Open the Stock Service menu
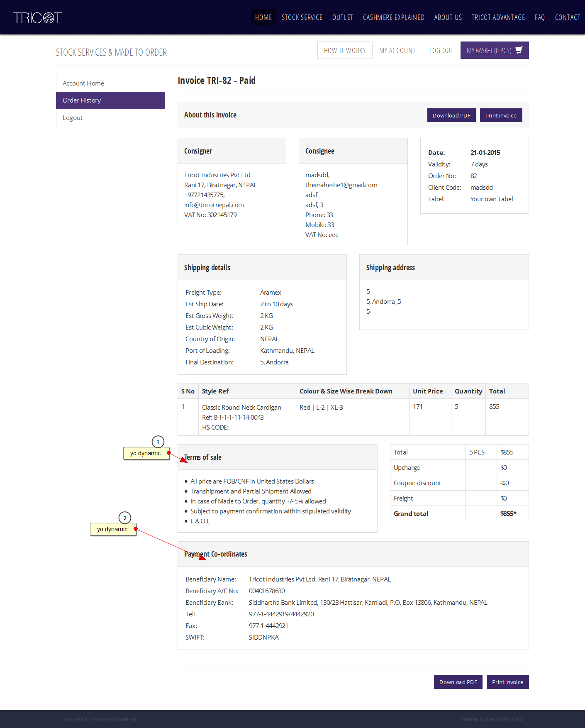 pos(302,17)
